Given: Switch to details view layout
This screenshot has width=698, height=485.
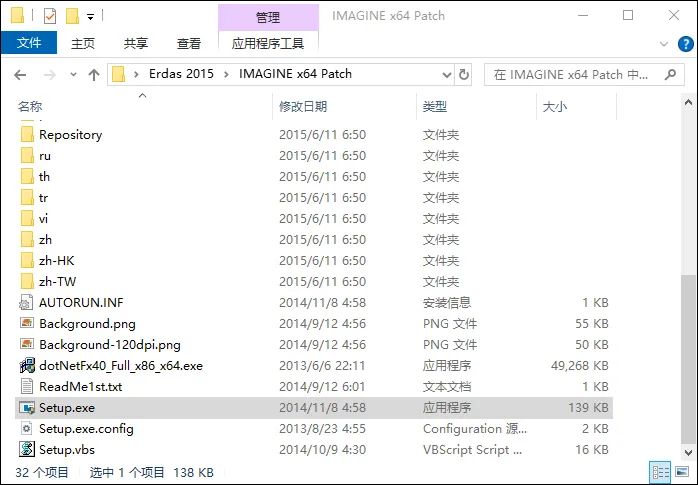Looking at the screenshot, I should click(660, 472).
